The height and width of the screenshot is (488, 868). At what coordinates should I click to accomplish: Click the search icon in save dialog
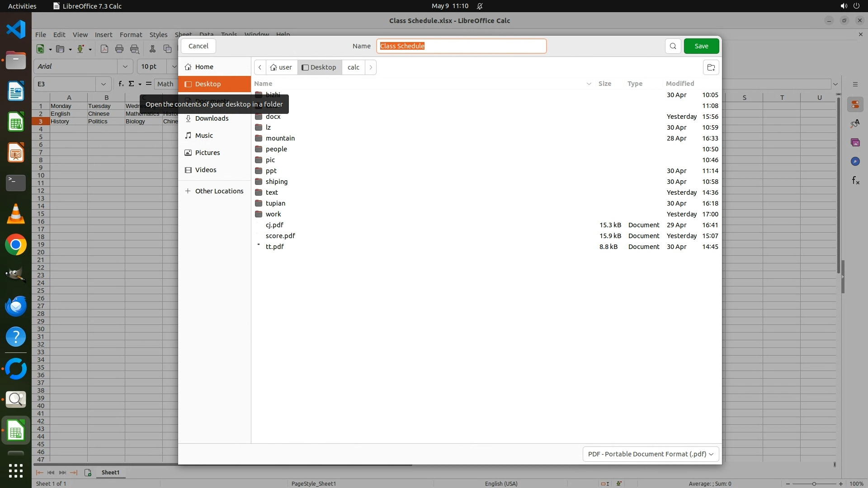coord(673,46)
